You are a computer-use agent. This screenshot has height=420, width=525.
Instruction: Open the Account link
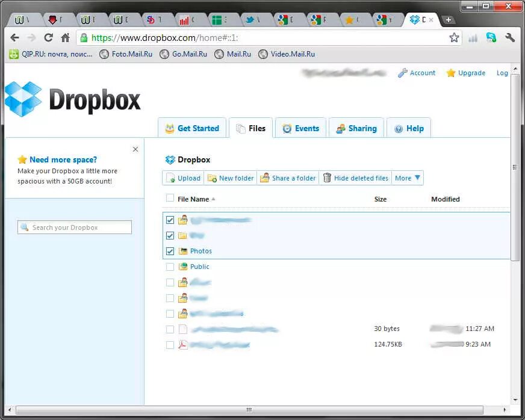click(x=423, y=73)
